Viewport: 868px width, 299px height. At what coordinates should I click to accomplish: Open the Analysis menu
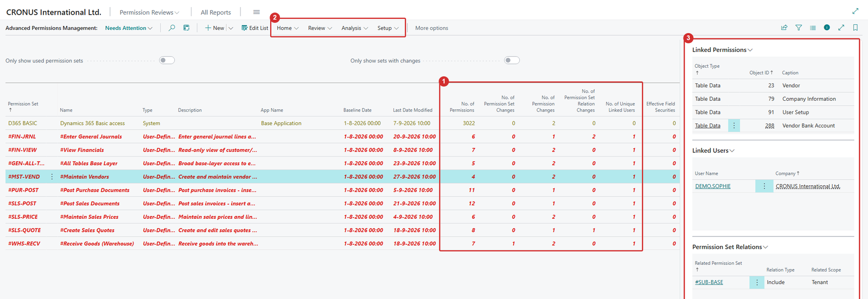click(x=355, y=28)
